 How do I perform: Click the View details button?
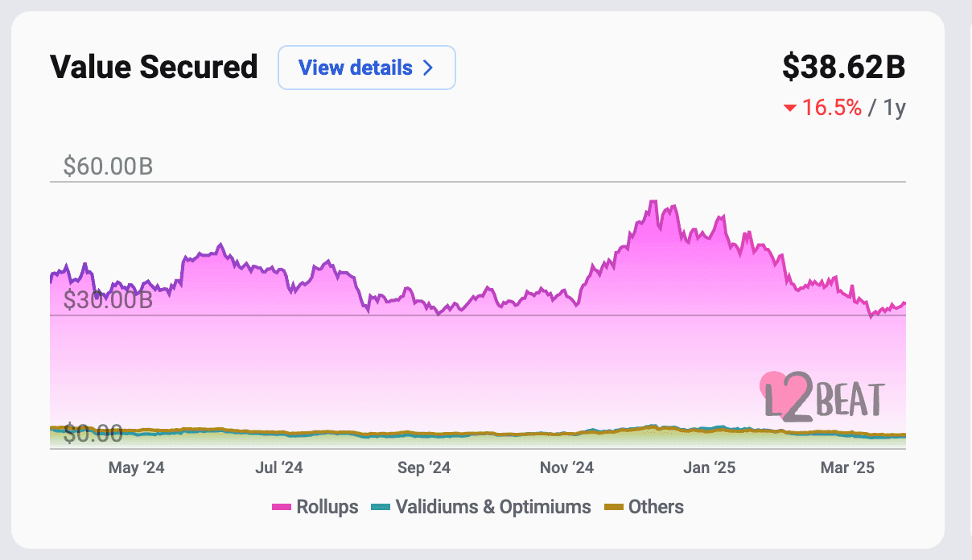point(366,68)
